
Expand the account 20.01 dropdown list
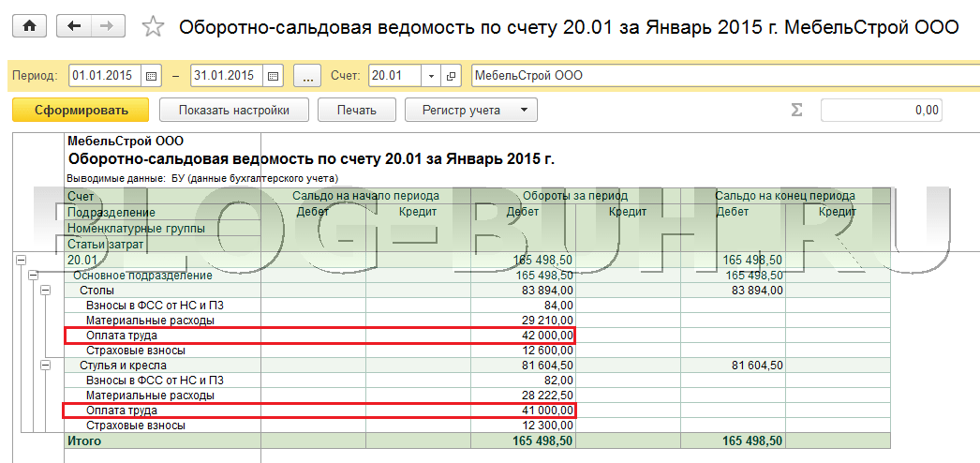click(431, 75)
